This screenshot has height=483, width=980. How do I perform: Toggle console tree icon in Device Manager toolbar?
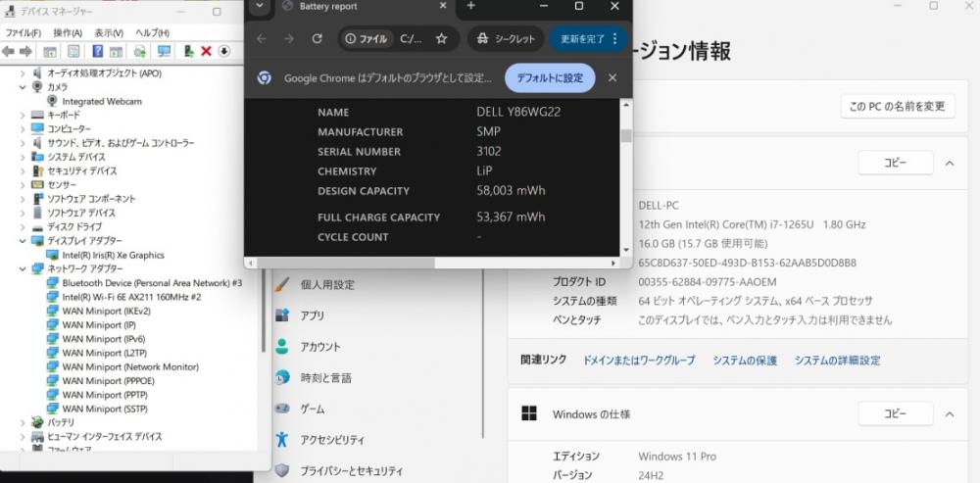49,51
